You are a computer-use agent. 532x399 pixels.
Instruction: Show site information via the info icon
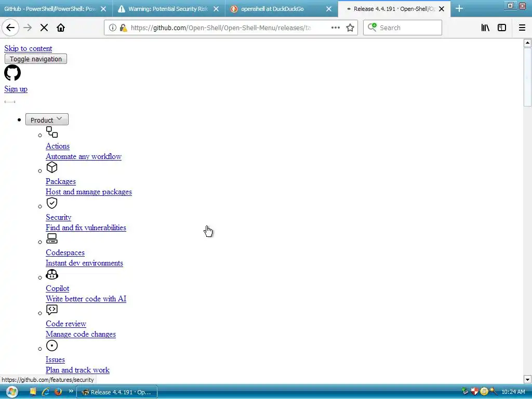(x=113, y=28)
